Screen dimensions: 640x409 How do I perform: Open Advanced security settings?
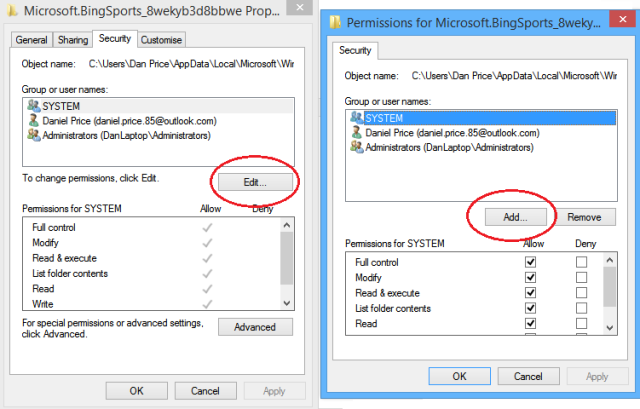[x=255, y=327]
